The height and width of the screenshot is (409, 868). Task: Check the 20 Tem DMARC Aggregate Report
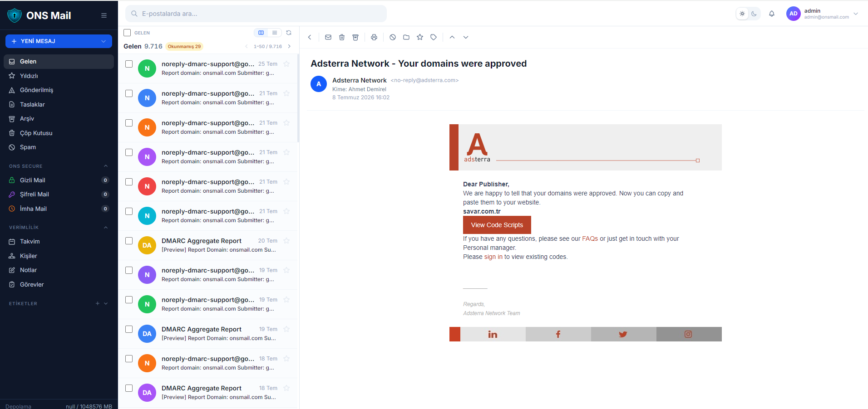tap(129, 241)
